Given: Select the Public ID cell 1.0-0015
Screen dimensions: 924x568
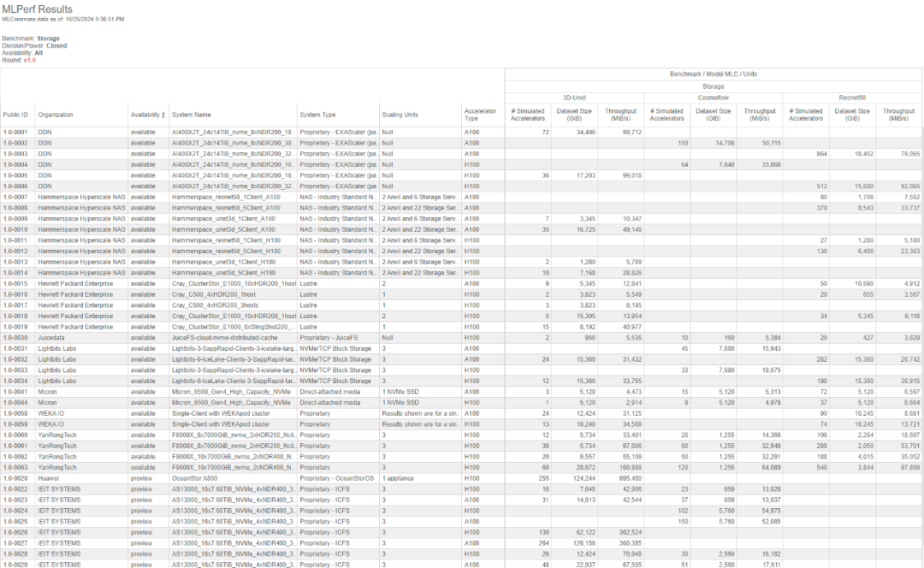Looking at the screenshot, I should click(x=15, y=283).
